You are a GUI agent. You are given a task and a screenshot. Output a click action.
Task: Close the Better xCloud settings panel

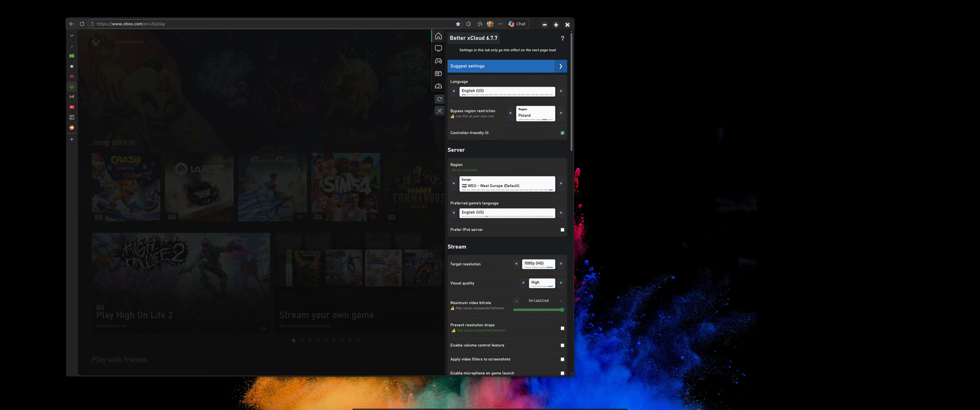(439, 111)
